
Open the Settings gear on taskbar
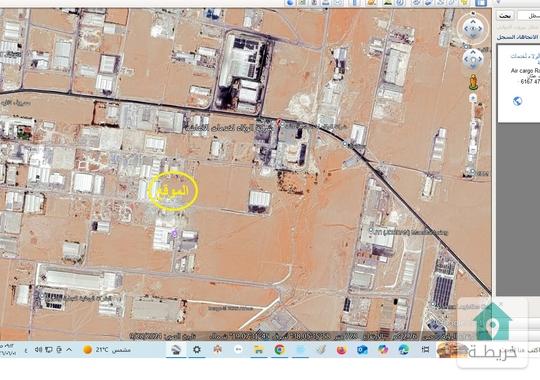pos(197,350)
